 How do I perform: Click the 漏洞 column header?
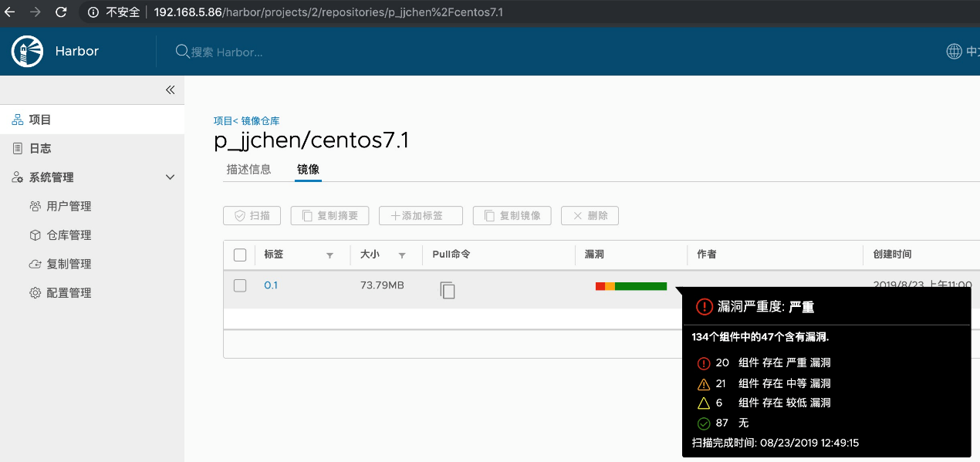coord(594,255)
